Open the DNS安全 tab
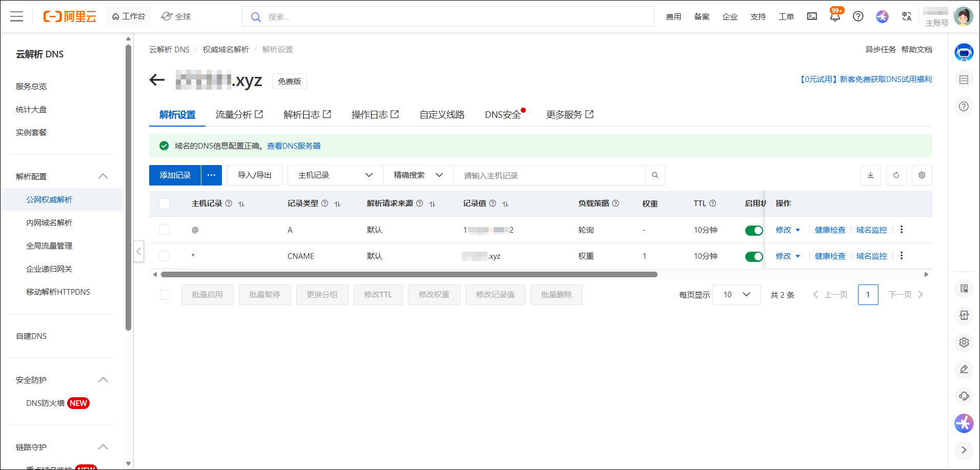This screenshot has height=470, width=980. (x=502, y=115)
